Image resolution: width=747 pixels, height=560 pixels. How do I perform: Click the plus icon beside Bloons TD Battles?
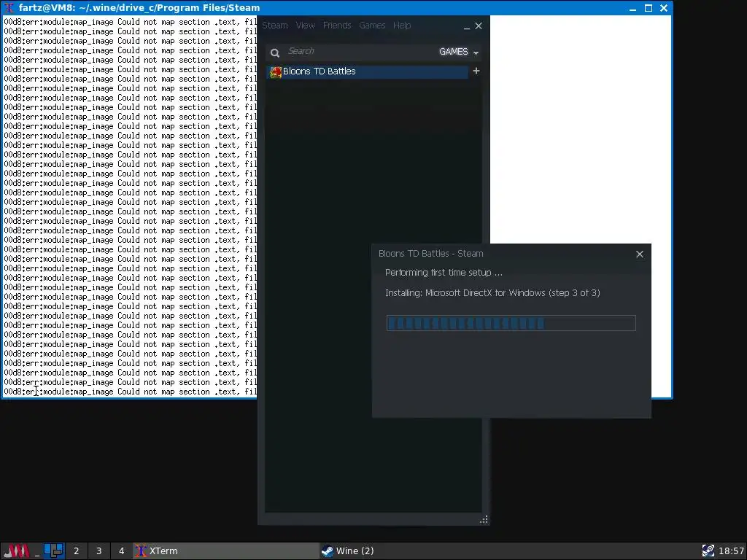tap(476, 71)
